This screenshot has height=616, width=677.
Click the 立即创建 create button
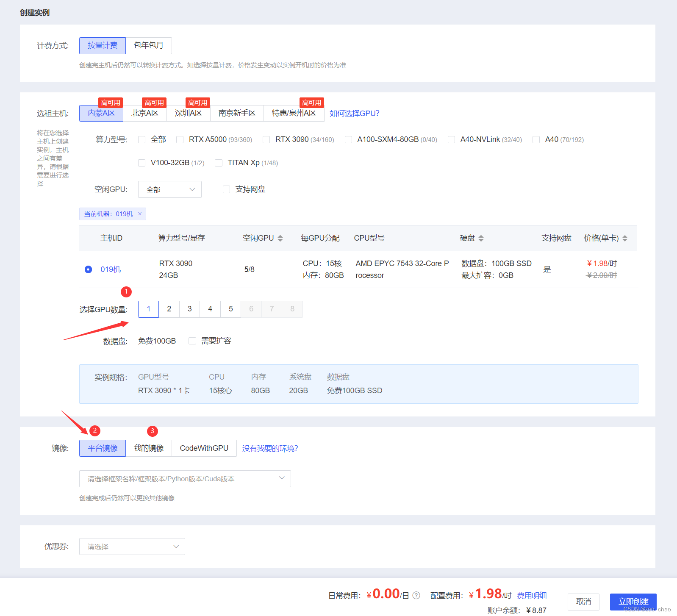point(633,602)
